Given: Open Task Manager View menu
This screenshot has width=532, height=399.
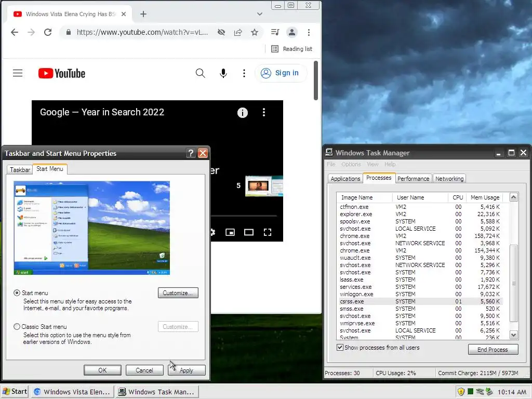Looking at the screenshot, I should click(x=372, y=164).
